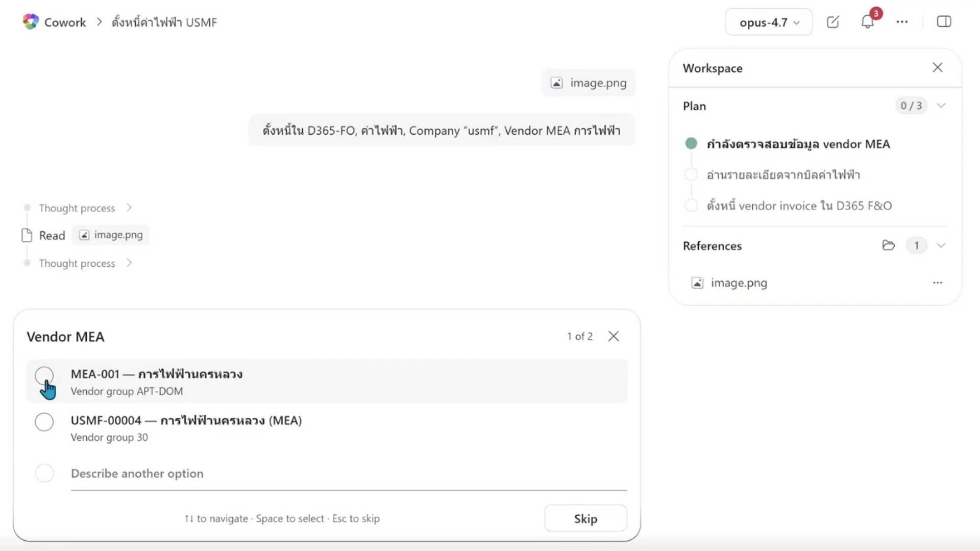The height and width of the screenshot is (551, 980).
Task: Toggle the side panel layout icon
Action: click(x=944, y=21)
